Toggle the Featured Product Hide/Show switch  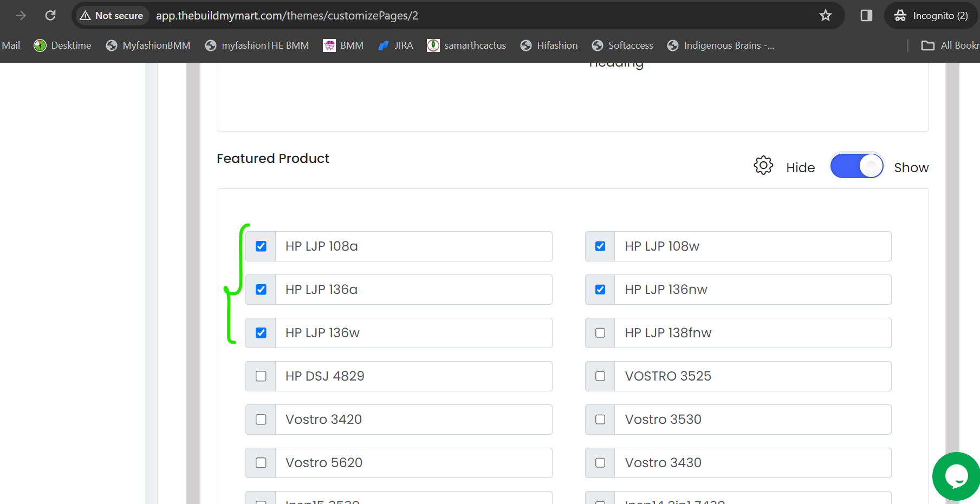(856, 166)
